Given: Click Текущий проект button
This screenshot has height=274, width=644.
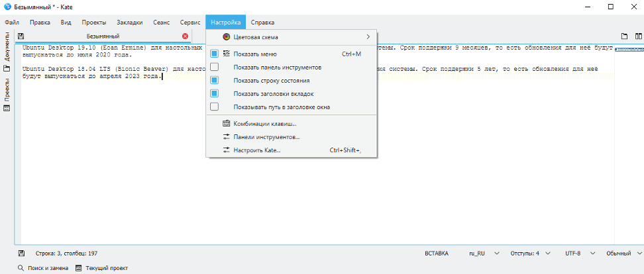Looking at the screenshot, I should point(102,268).
